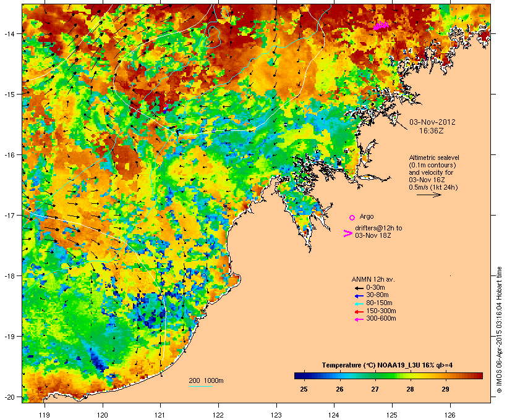Screen dimensions: 507x420
Task: Click the cyan 200 1000m isobath line sample
Action: coord(200,386)
